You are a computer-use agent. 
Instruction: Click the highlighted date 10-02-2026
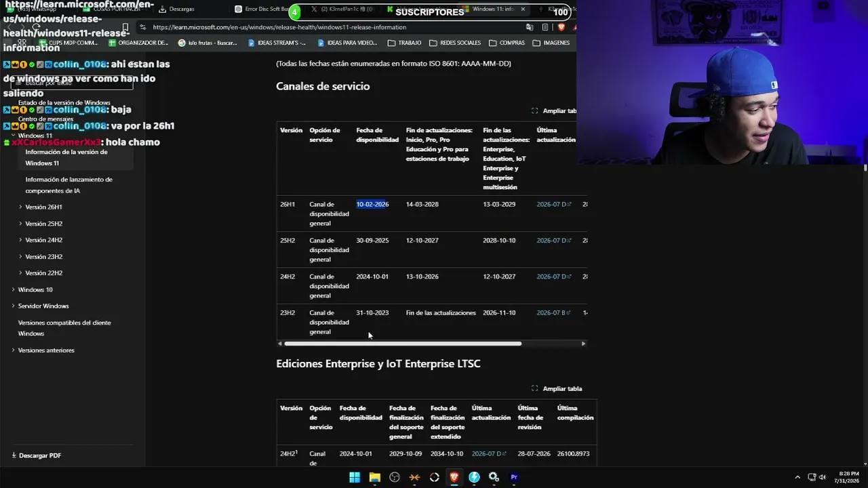[372, 204]
